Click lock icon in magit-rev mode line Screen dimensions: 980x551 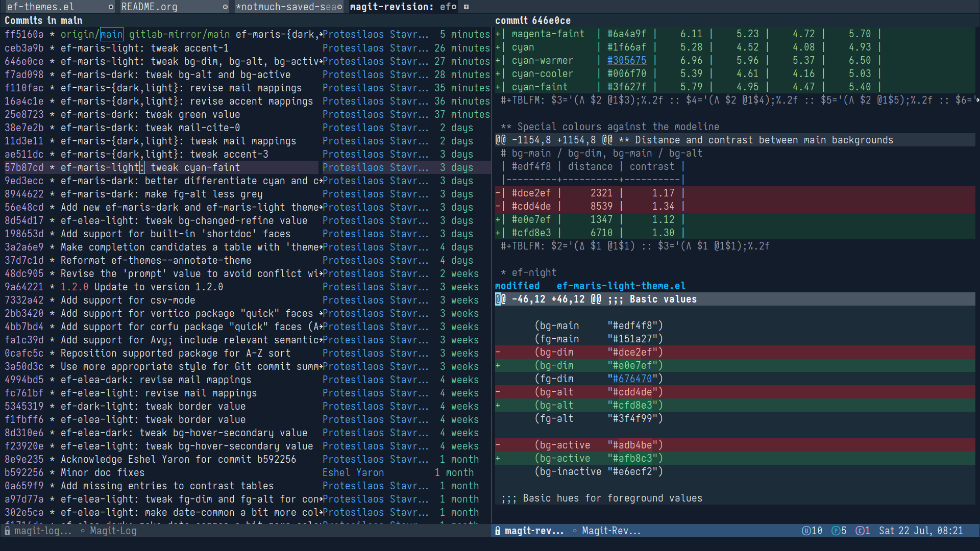(x=498, y=531)
